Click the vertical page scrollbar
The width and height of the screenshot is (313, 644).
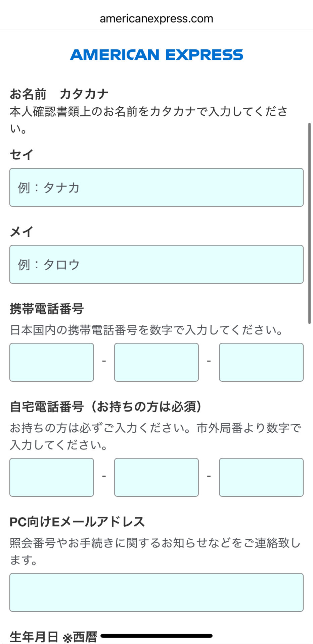(x=309, y=223)
